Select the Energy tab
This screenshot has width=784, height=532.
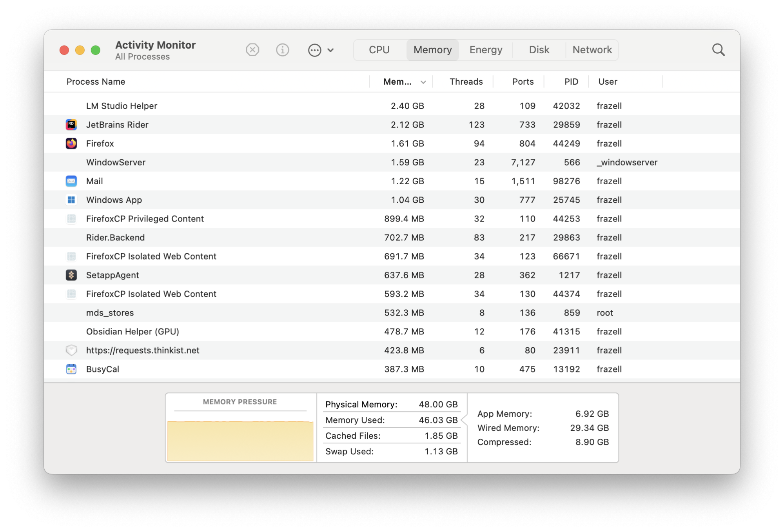pyautogui.click(x=486, y=50)
